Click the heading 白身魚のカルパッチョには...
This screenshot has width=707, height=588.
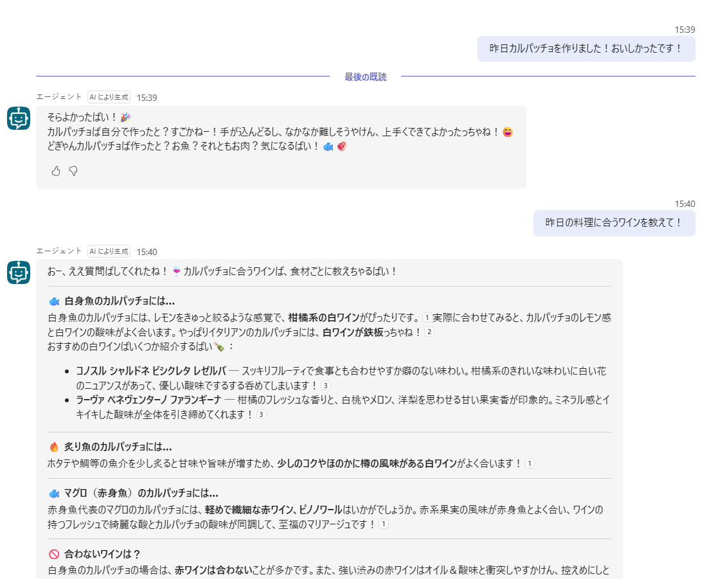point(120,301)
